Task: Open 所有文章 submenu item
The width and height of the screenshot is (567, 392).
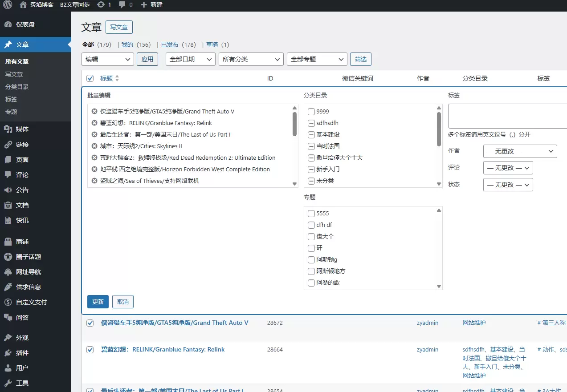Action: coord(17,61)
